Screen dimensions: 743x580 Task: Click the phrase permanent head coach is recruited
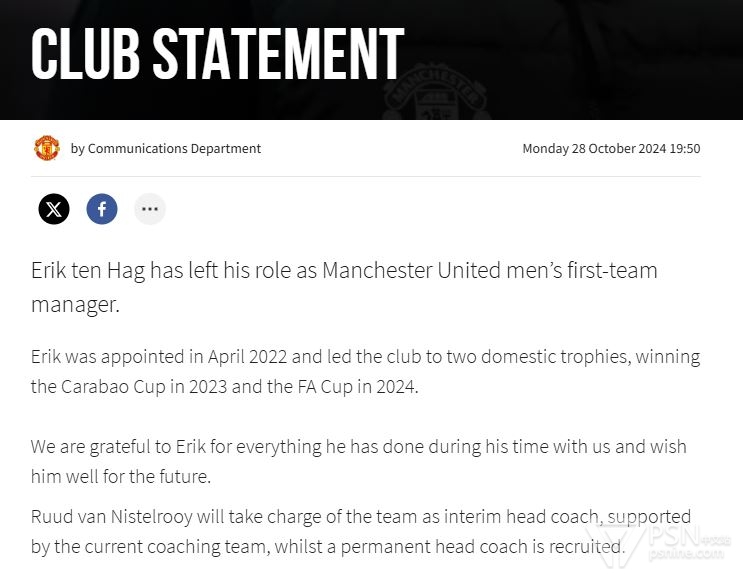(480, 546)
